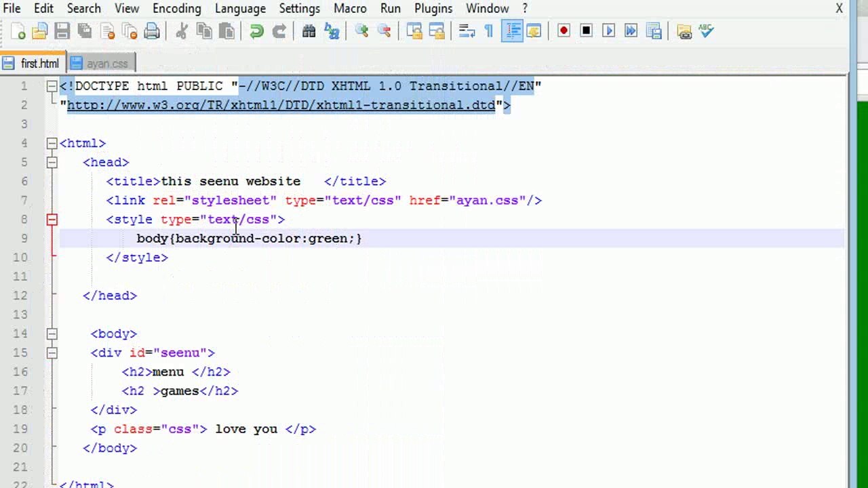Cut selection with the scissors icon
This screenshot has width=868, height=488.
[x=181, y=31]
